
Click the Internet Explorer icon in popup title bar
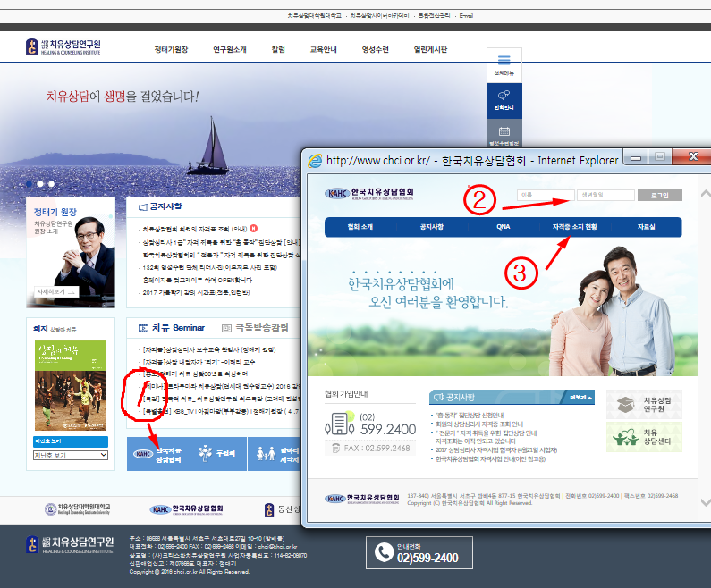[315, 161]
